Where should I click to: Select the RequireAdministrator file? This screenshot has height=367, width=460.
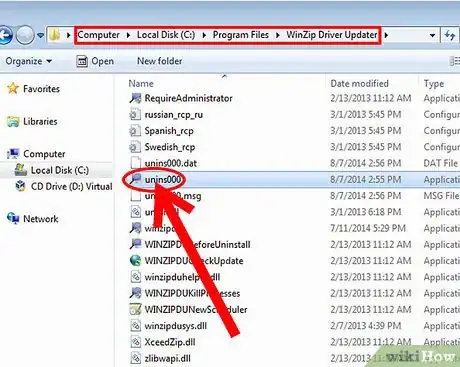188,98
